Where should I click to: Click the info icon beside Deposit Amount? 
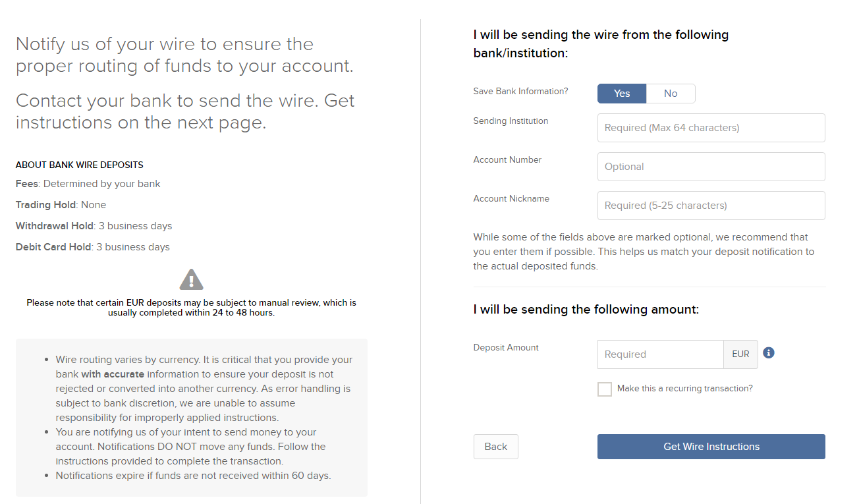(769, 353)
